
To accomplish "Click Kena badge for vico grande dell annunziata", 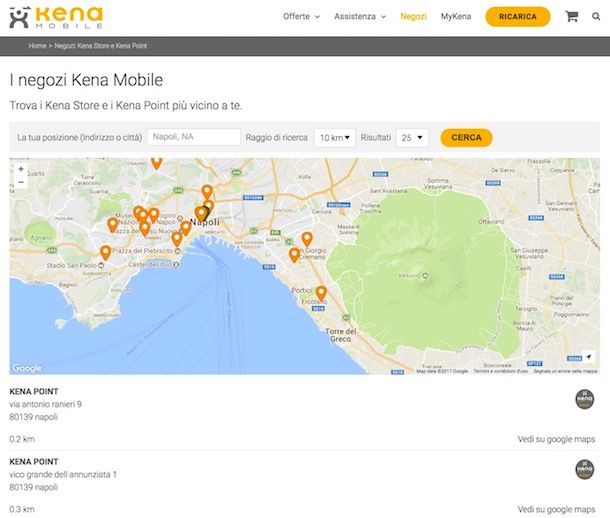I will tap(584, 469).
